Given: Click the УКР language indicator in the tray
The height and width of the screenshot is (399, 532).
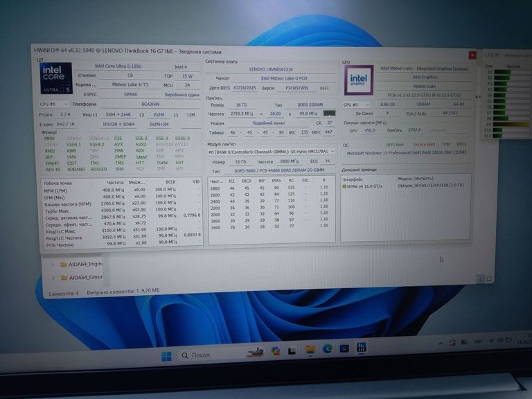Looking at the screenshot, I should coord(477,342).
